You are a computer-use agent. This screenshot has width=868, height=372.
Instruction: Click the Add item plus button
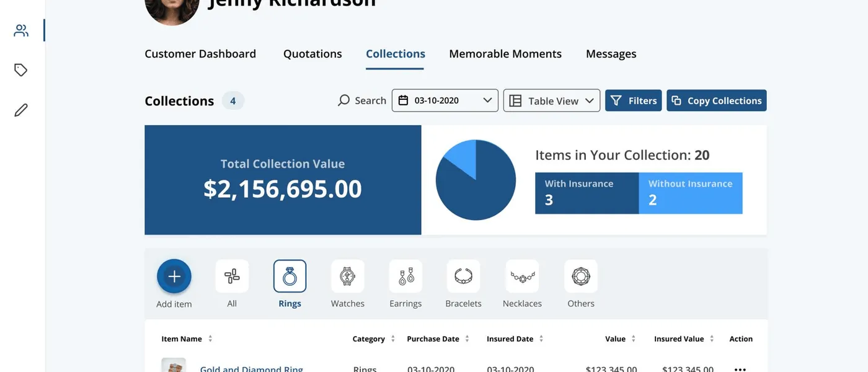pos(174,277)
